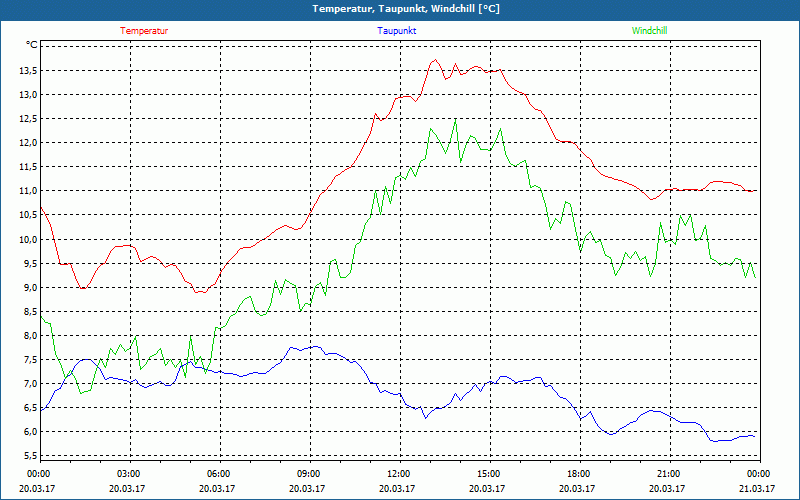Viewport: 800px width, 500px height.
Task: Click the 20.03.17 date under 12:00
Action: [397, 488]
